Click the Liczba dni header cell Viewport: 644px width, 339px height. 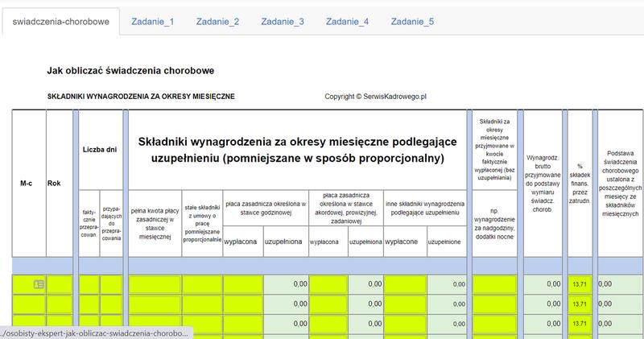(x=100, y=150)
